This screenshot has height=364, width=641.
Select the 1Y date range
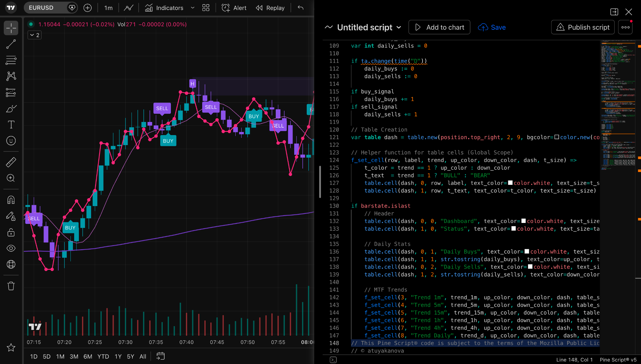pos(118,356)
